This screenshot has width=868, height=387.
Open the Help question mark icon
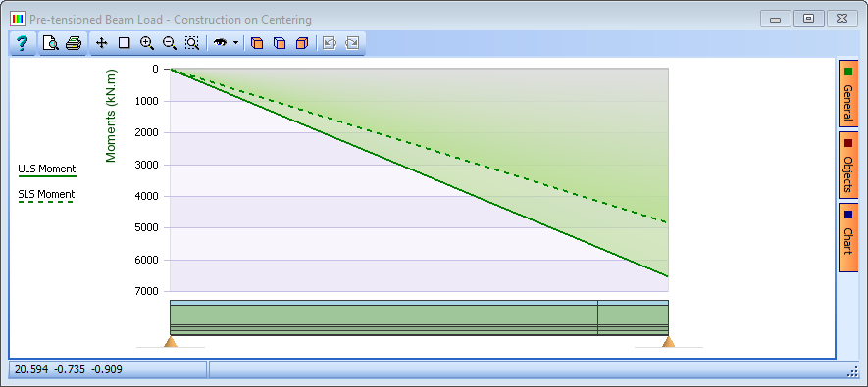coord(23,43)
